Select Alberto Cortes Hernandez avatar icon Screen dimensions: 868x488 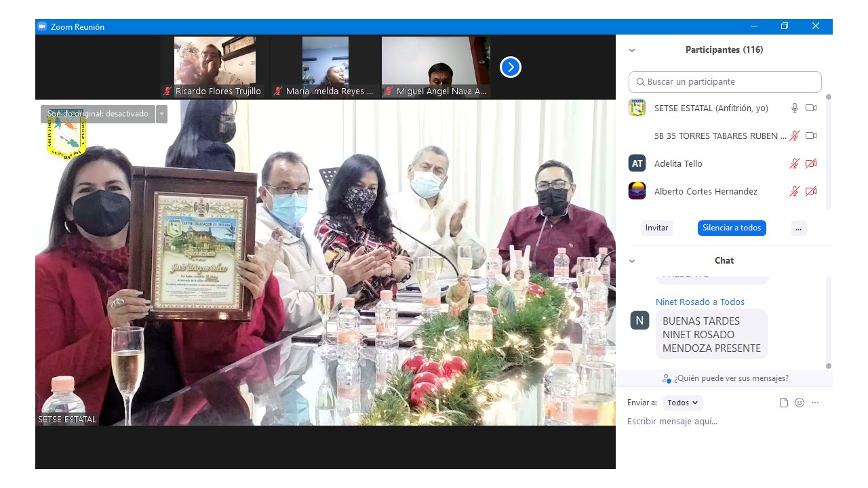[x=637, y=191]
